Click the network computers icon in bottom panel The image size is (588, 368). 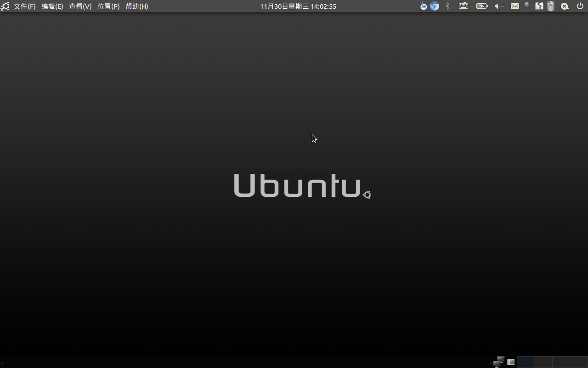coord(498,362)
